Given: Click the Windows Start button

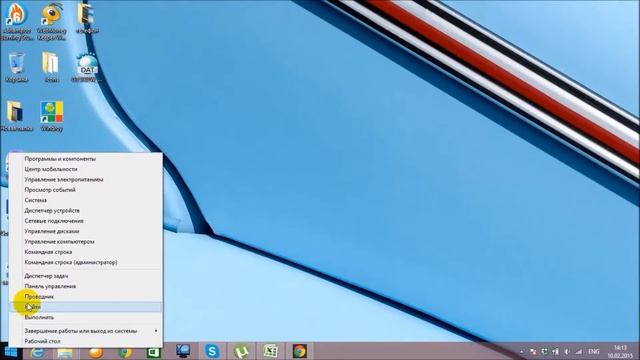Looking at the screenshot, I should (11, 352).
